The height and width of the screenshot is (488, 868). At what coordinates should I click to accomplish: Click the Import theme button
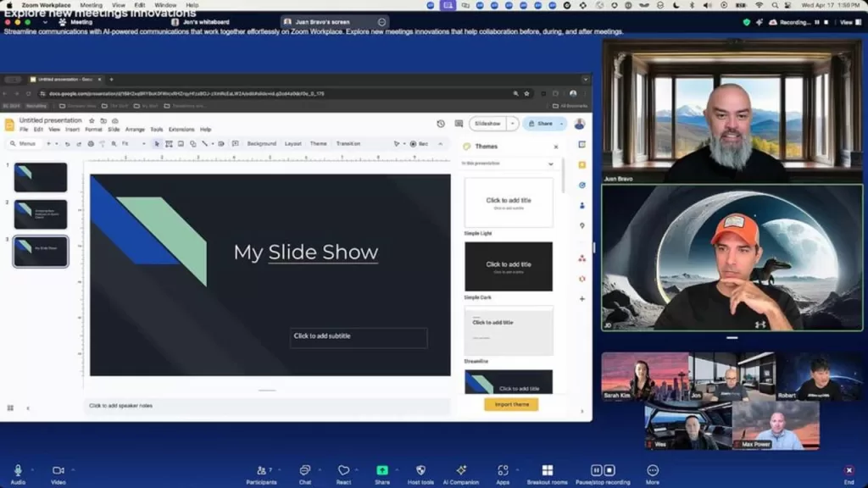pyautogui.click(x=511, y=404)
